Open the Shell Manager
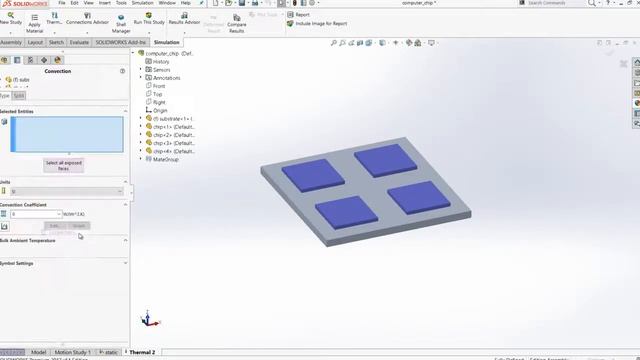Screen dimensions: 640x360 coord(121,23)
